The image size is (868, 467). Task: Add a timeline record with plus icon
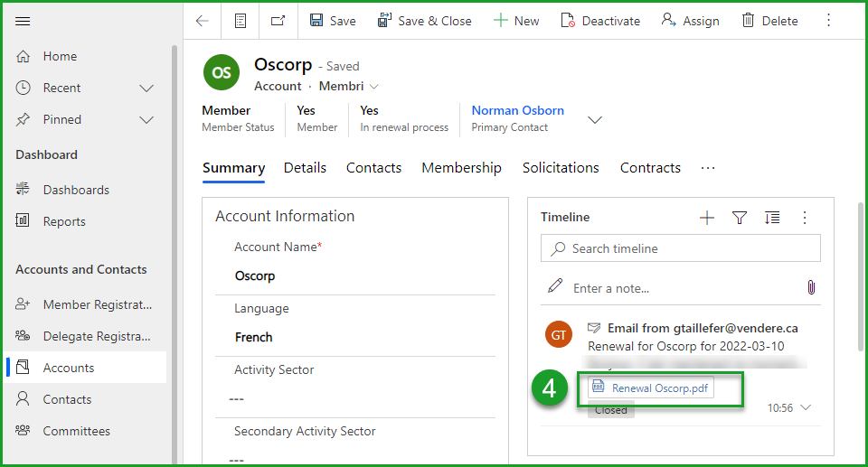point(707,218)
